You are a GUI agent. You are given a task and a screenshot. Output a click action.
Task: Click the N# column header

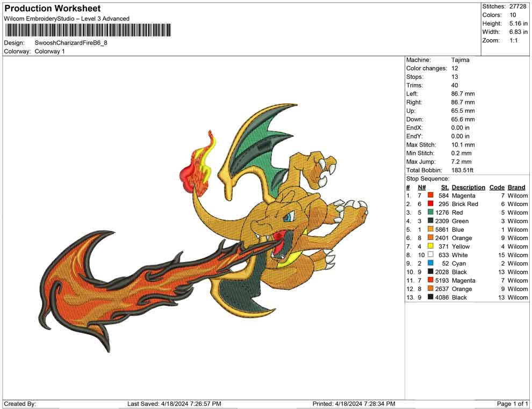click(x=422, y=187)
